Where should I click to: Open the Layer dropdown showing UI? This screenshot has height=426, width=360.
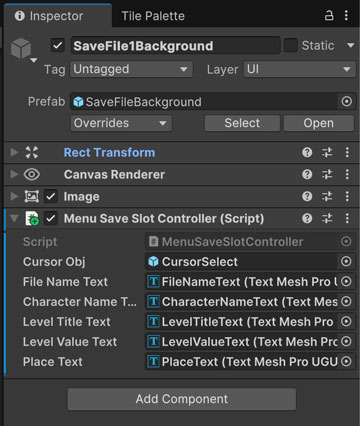(300, 69)
